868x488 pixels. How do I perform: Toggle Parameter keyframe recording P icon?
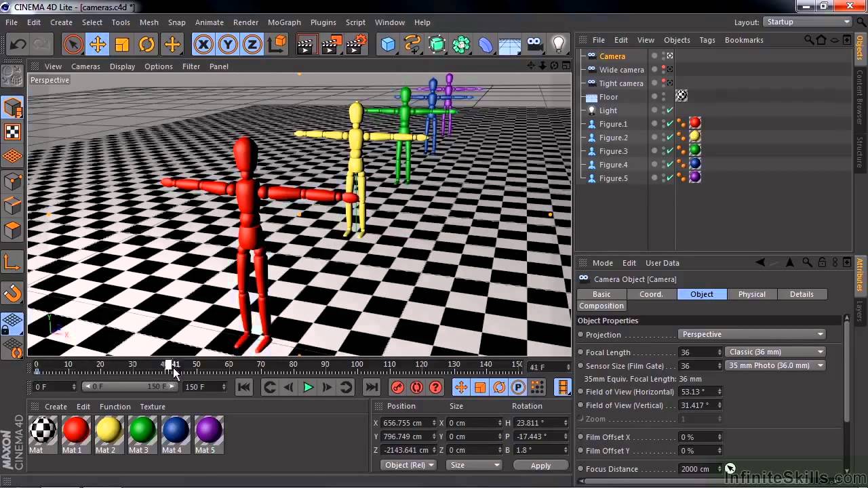518,387
